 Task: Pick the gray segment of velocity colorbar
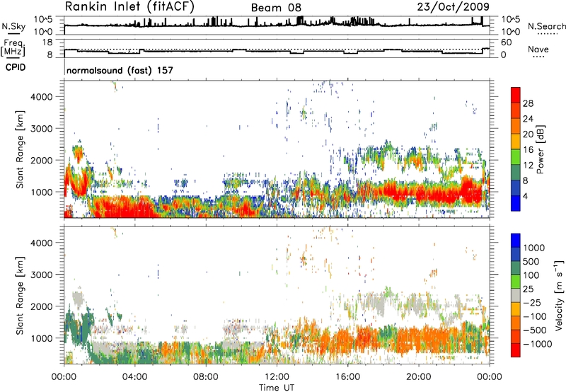516,295
